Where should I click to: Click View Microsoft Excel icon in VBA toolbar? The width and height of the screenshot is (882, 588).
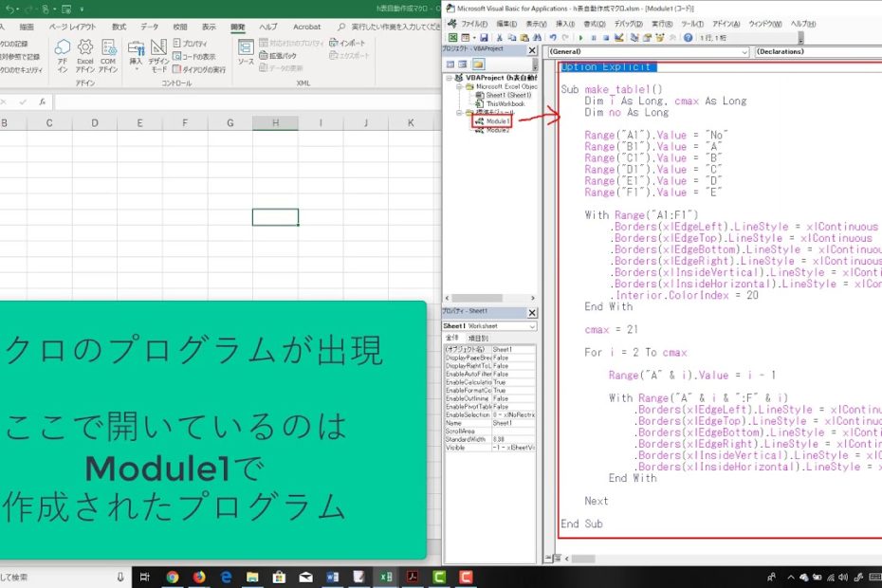(x=454, y=37)
